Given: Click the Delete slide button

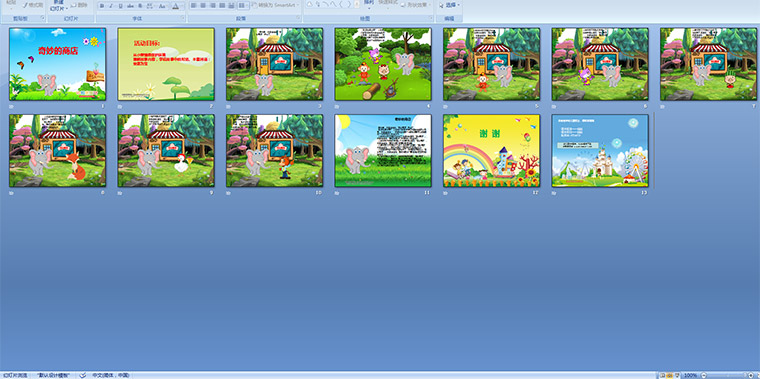Looking at the screenshot, I should [x=79, y=5].
